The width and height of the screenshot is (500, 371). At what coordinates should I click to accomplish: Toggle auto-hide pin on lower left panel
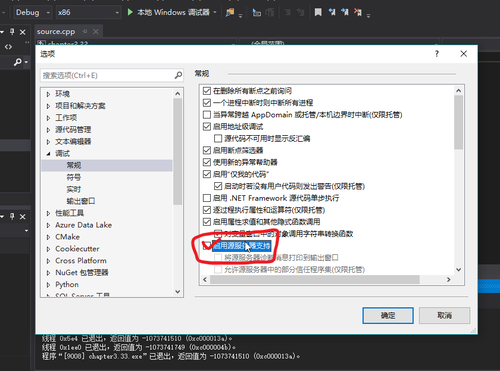pos(12,216)
